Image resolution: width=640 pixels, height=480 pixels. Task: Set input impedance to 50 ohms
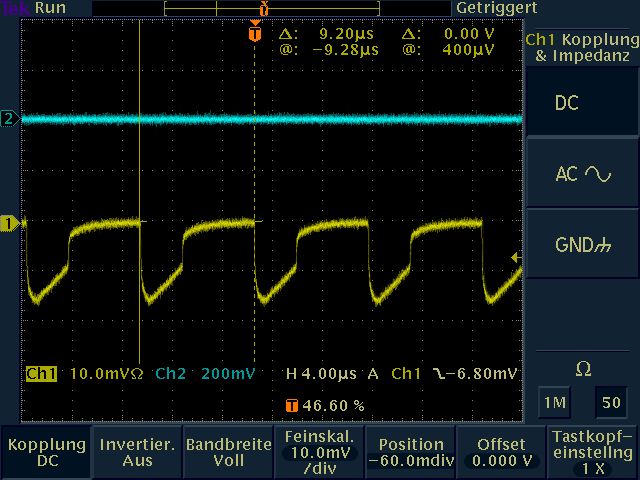610,403
